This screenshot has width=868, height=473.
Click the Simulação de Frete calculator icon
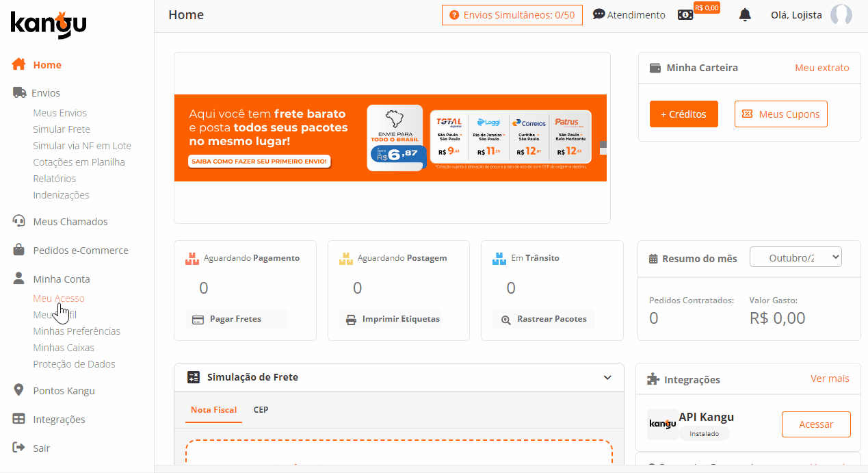194,377
